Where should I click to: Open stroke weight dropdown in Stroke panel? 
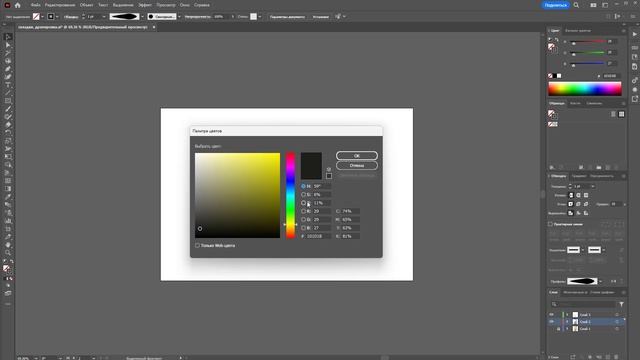tap(593, 187)
